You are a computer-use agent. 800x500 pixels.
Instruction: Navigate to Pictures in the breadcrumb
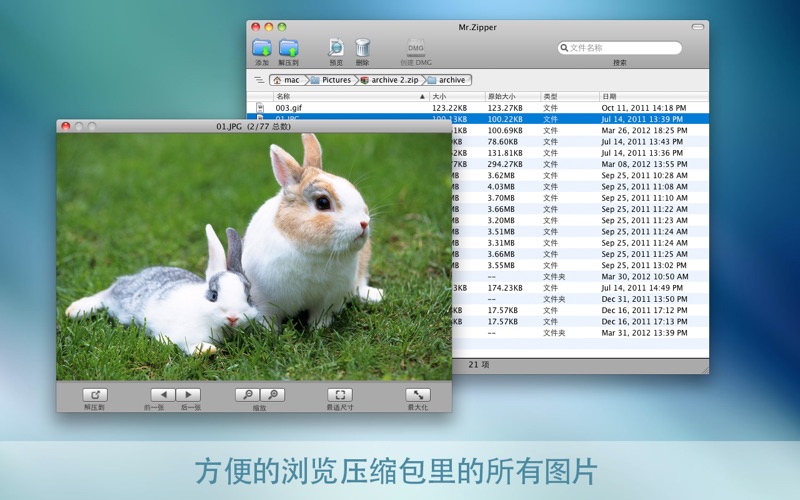330,80
